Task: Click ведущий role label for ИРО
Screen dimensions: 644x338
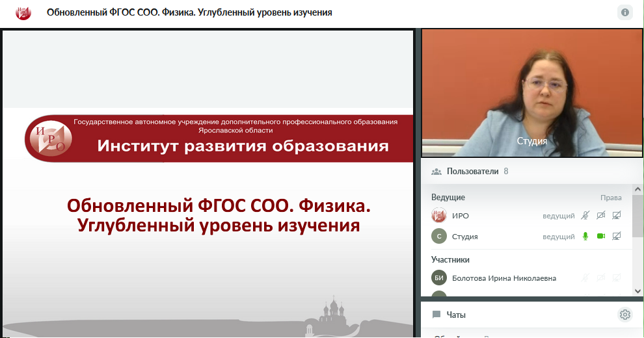Action: click(559, 216)
